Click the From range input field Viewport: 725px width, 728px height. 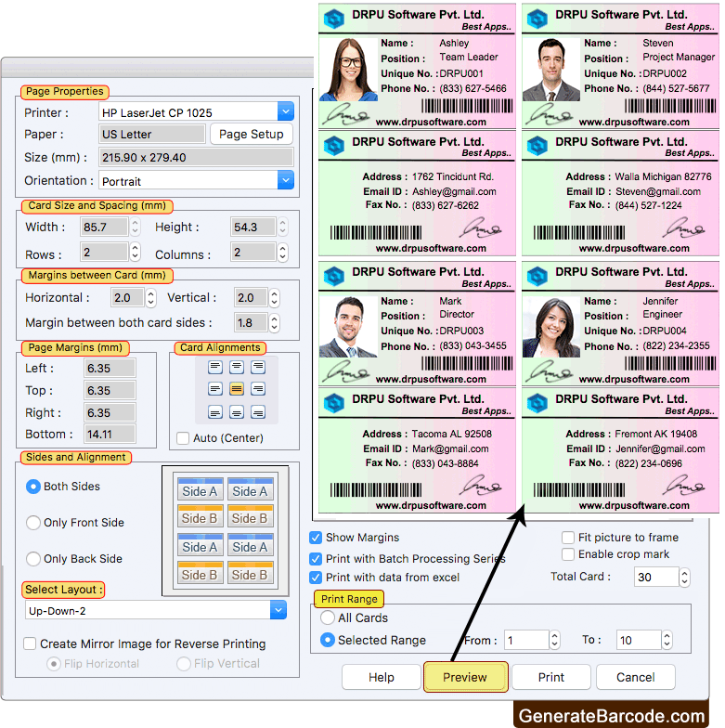[x=527, y=641]
